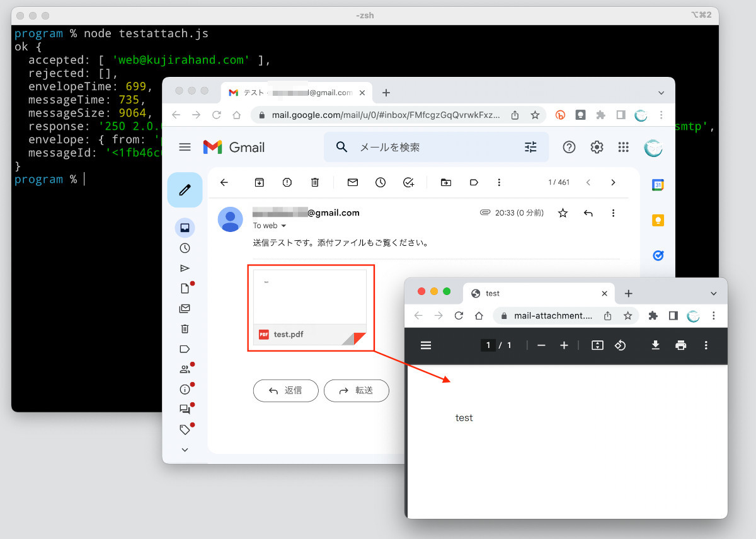Image resolution: width=756 pixels, height=539 pixels.
Task: Archive the open email
Action: [259, 182]
